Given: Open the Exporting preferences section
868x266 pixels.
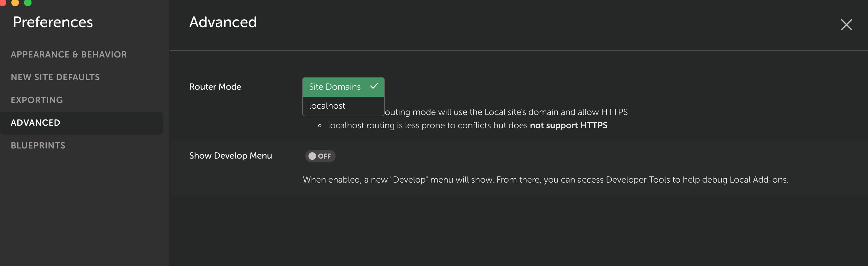Looking at the screenshot, I should [x=37, y=100].
